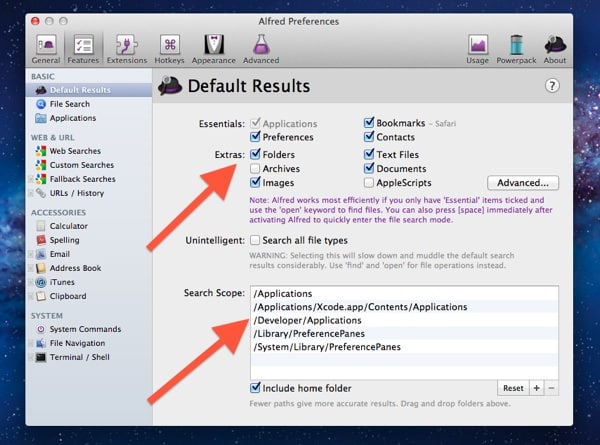Toggle the Bookmarks checkbox
Screen dimensions: 600x445
coord(369,123)
